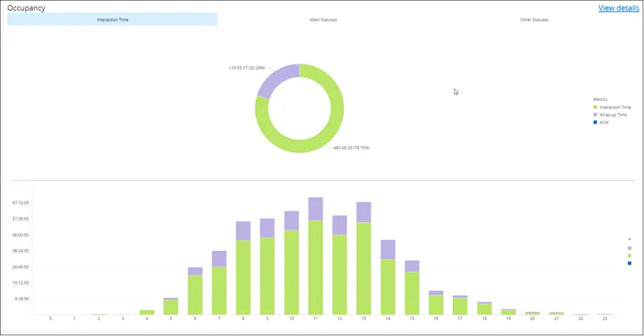Collapse bar chart legend with small arrow
Viewport: 644px width, 336px height.
629,239
